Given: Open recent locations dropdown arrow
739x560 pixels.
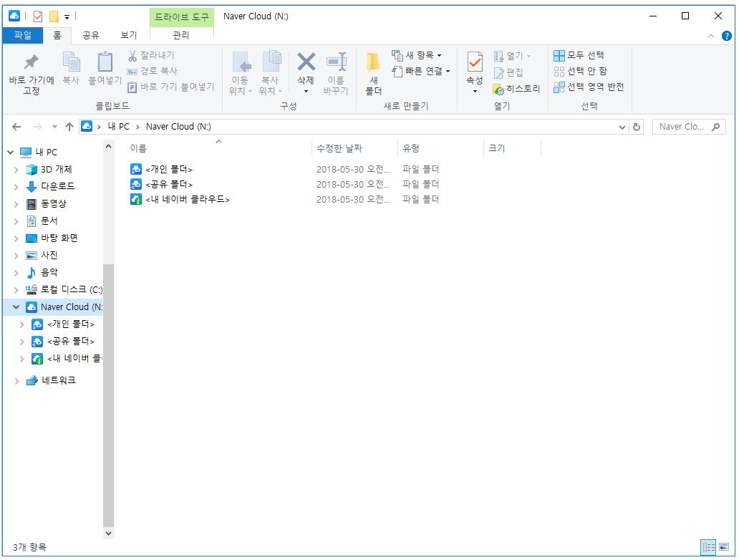Looking at the screenshot, I should [54, 127].
